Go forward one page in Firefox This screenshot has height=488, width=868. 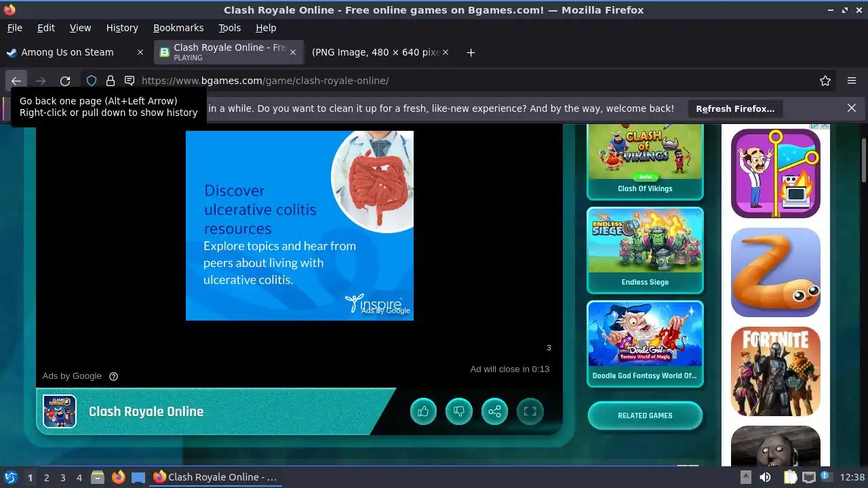coord(41,81)
